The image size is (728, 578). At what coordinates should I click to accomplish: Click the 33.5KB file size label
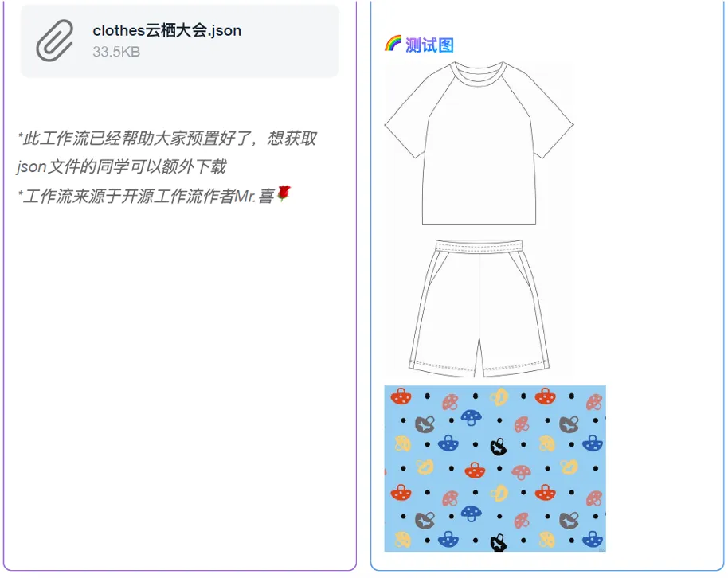coord(116,52)
